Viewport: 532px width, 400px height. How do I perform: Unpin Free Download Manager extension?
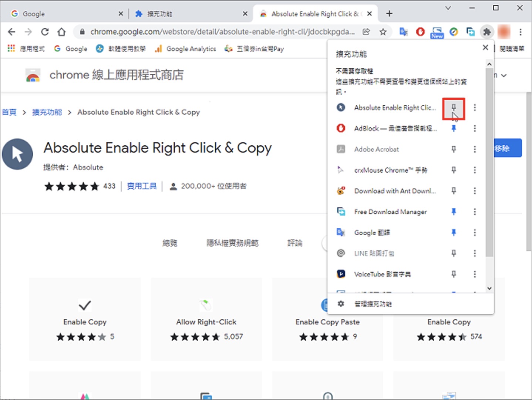[454, 211]
